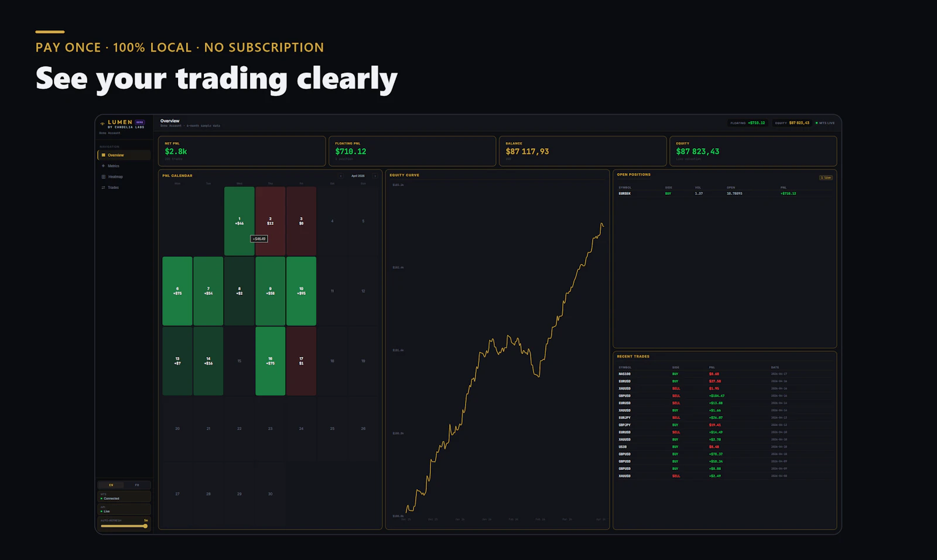Screen dimensions: 937x560
Task: Click the MT5 LIVE status indicator
Action: (825, 123)
